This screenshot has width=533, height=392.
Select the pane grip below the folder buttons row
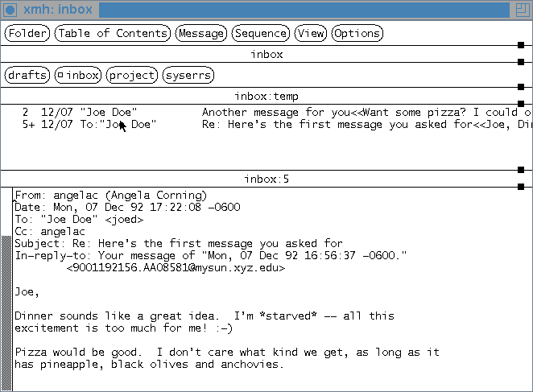point(521,87)
